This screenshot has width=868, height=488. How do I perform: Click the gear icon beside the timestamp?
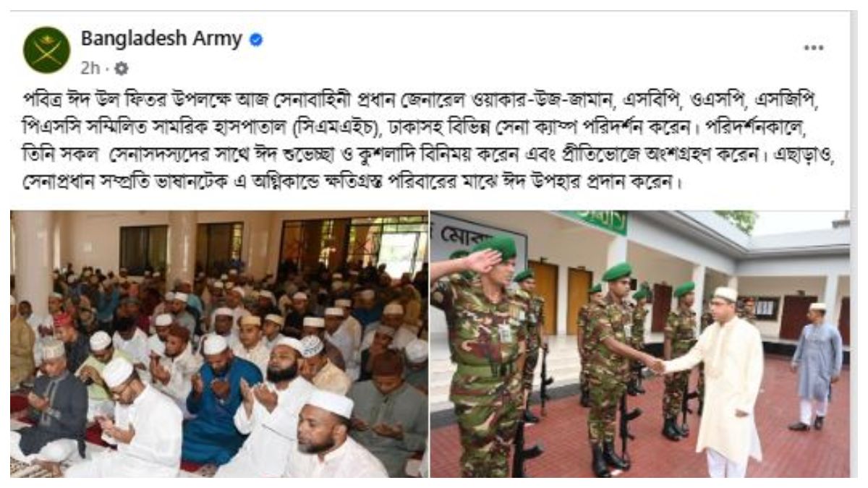(121, 69)
